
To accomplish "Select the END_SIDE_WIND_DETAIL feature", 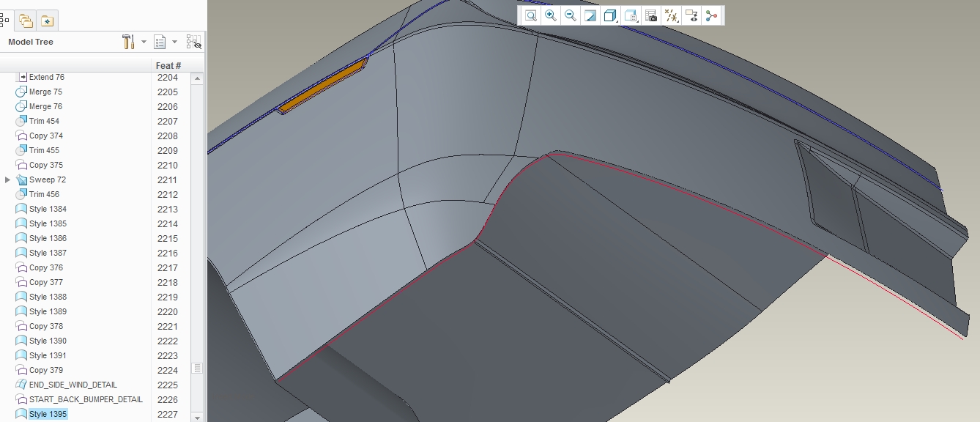I will (73, 385).
